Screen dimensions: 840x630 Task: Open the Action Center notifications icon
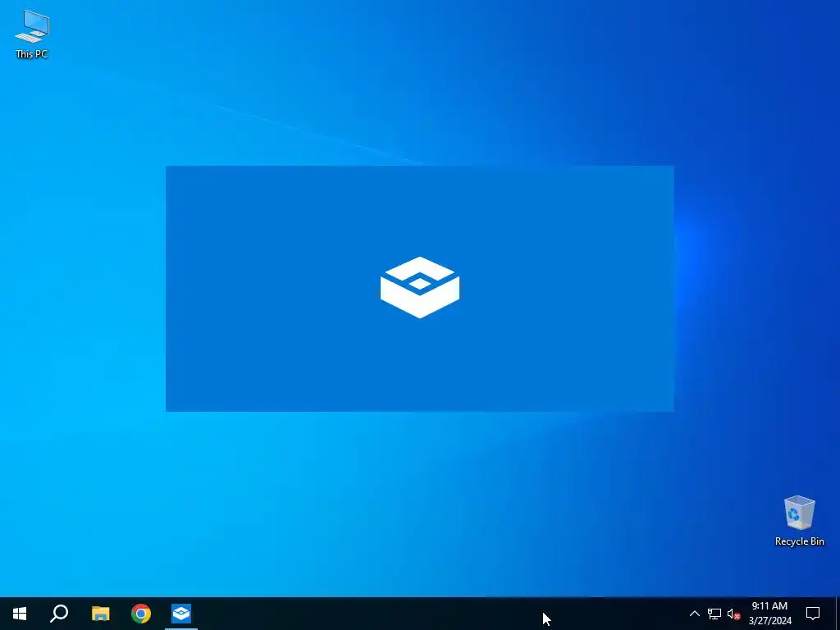[813, 614]
